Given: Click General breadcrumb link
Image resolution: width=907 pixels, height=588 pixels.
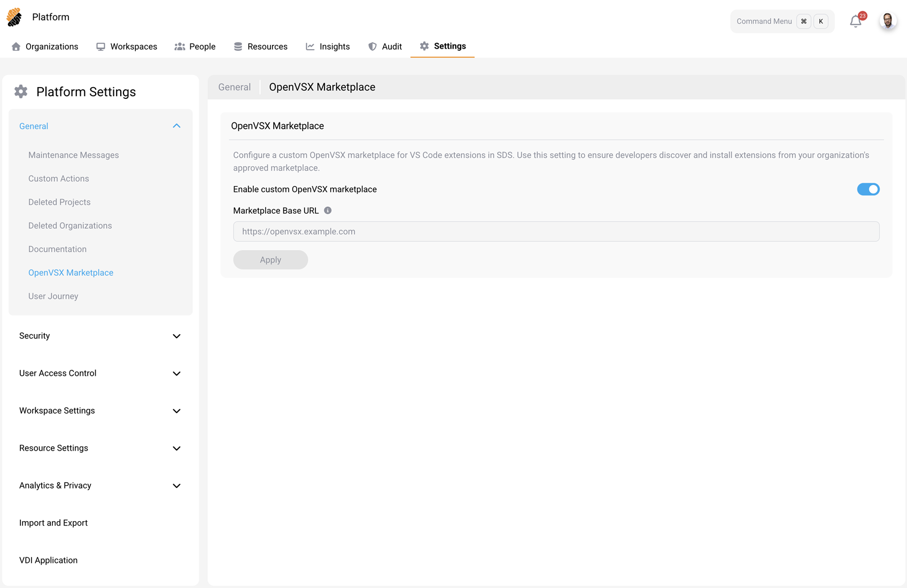Looking at the screenshot, I should click(x=234, y=87).
